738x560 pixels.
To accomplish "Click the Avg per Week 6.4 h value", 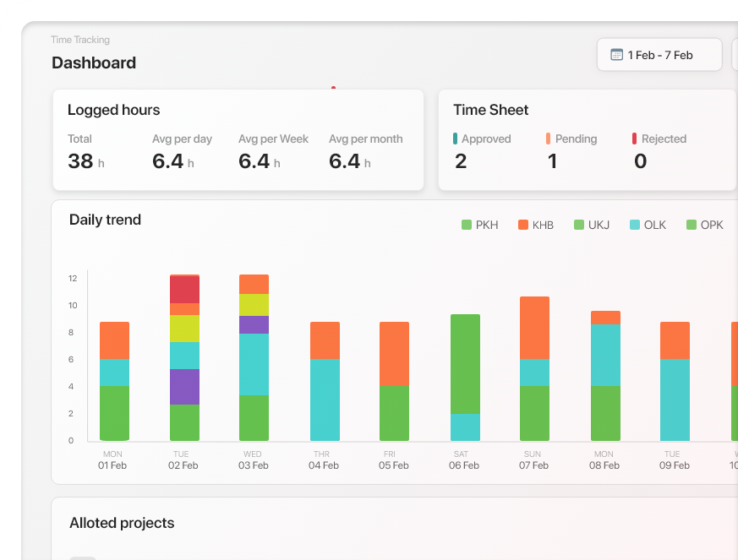I will (x=260, y=161).
